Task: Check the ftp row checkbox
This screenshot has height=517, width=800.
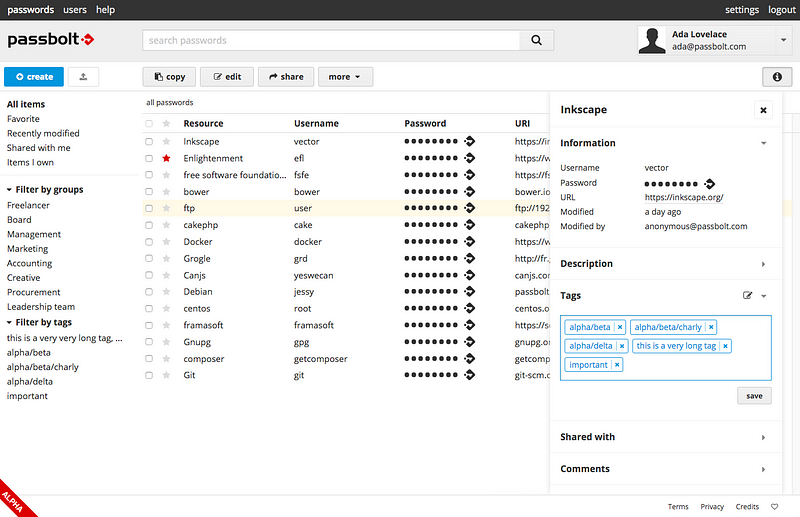Action: tap(149, 208)
